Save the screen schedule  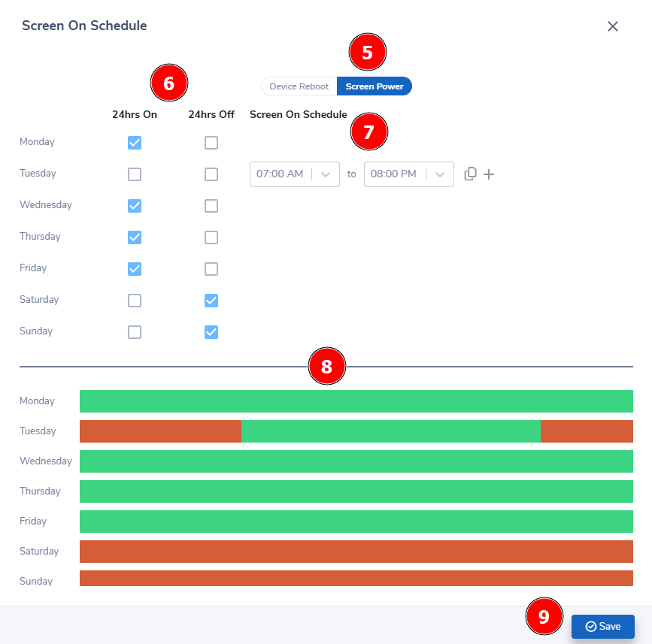point(603,626)
